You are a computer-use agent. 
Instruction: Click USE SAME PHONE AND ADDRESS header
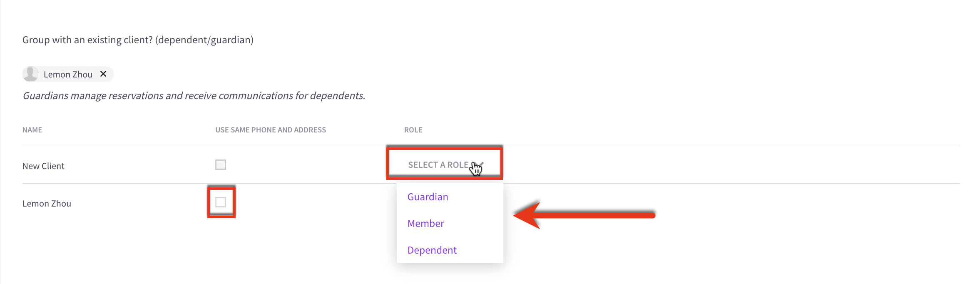click(x=271, y=130)
